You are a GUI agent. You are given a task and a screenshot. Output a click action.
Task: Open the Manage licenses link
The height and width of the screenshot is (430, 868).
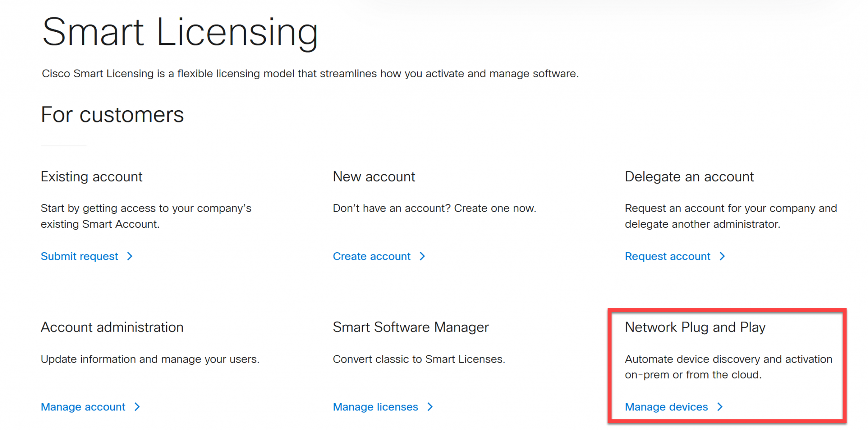376,407
